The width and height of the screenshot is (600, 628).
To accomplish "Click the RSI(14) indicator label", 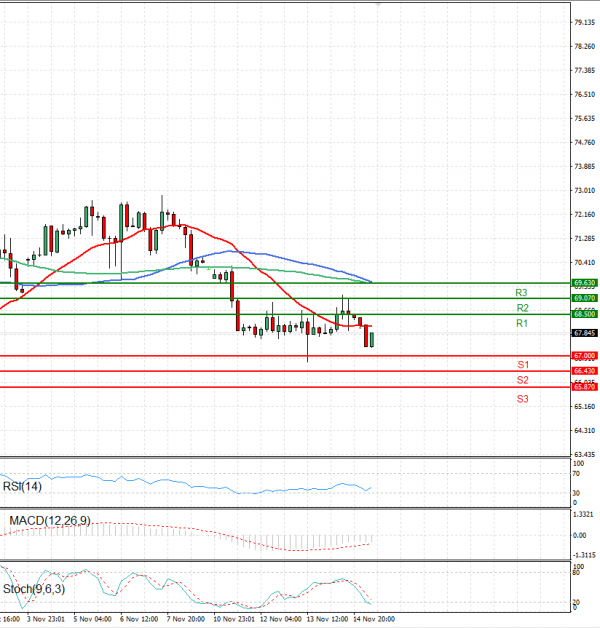I will coord(22,487).
